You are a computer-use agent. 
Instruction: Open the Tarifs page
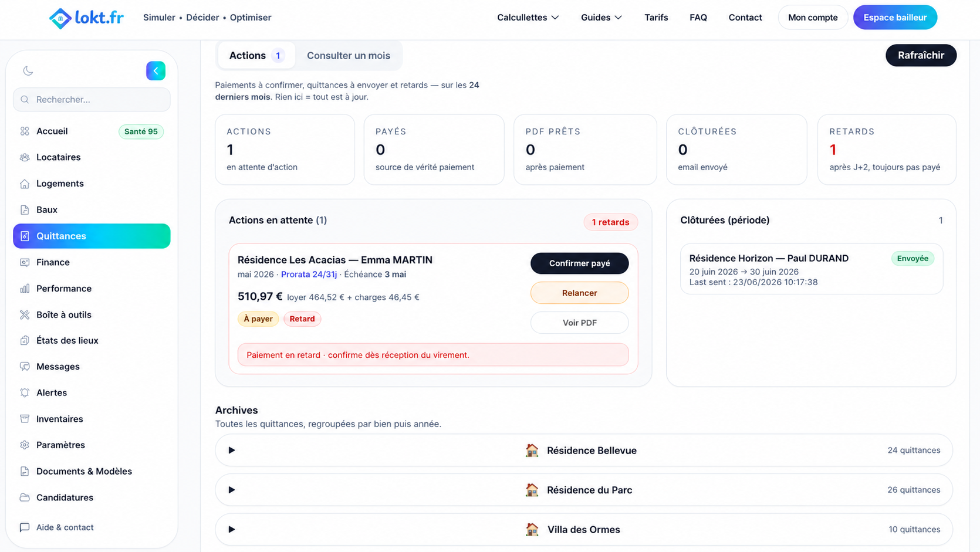(x=656, y=18)
